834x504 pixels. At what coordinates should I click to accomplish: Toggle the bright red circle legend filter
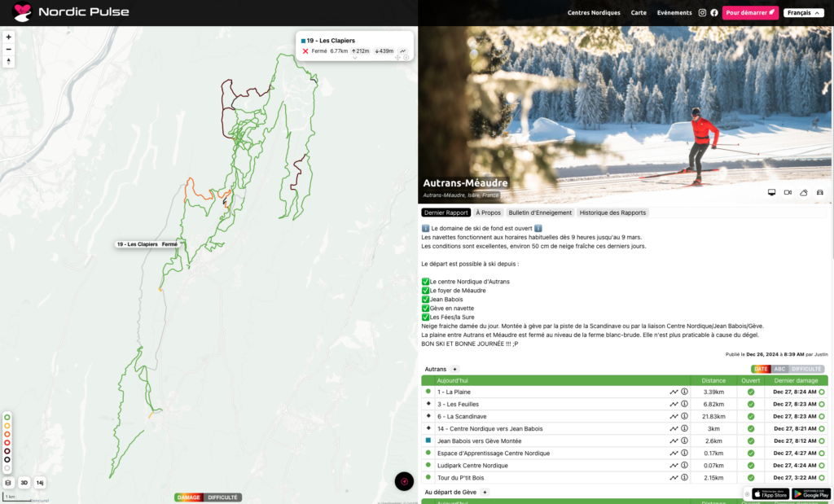click(x=7, y=443)
